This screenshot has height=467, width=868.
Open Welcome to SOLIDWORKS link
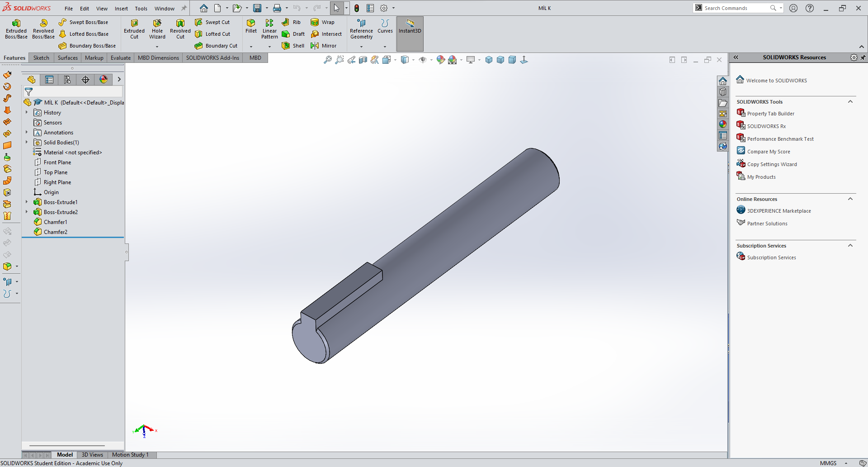[x=776, y=81]
